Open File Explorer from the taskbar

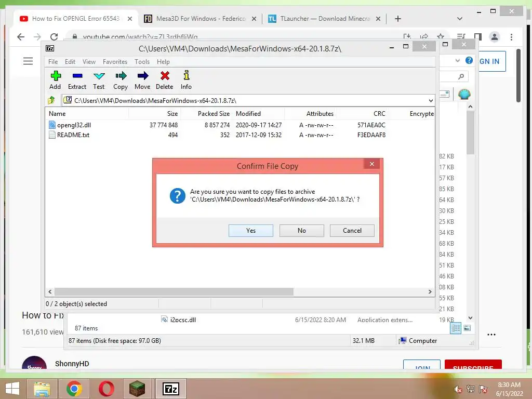tap(42, 389)
